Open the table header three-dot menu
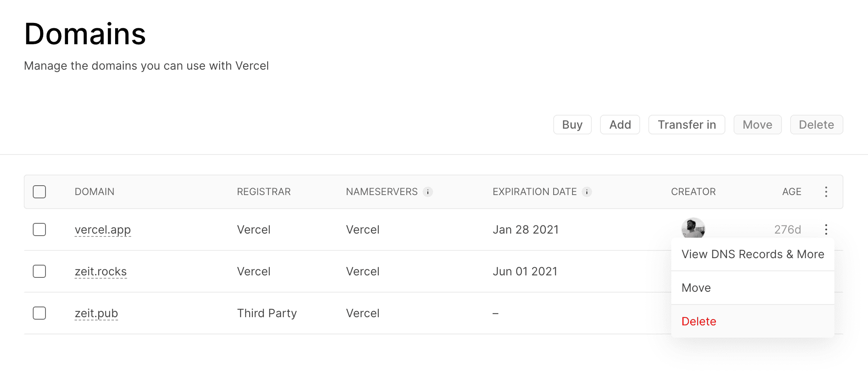868x377 pixels. (826, 192)
